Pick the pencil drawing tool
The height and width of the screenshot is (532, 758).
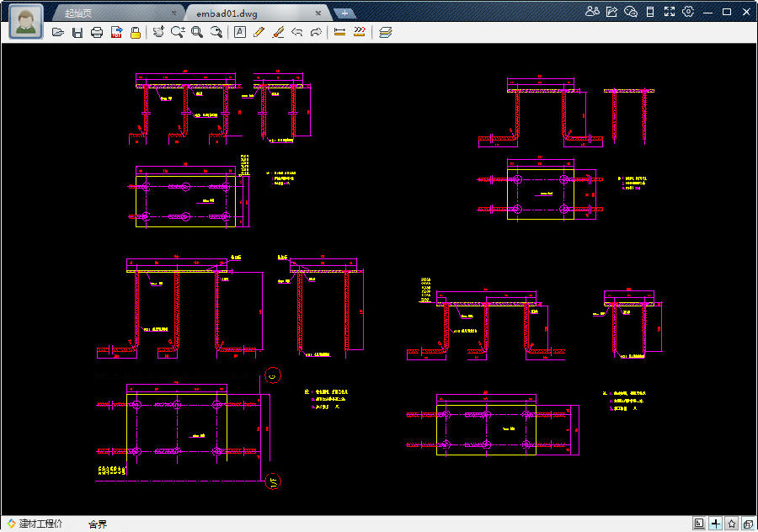[259, 32]
